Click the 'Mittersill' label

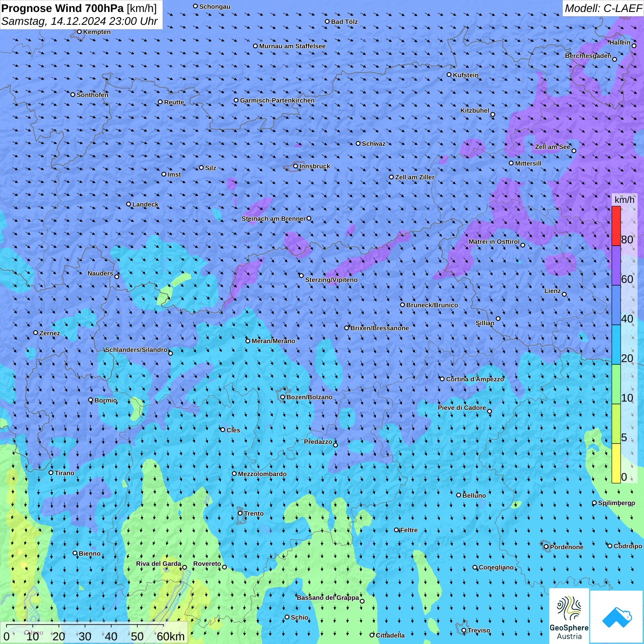528,163
